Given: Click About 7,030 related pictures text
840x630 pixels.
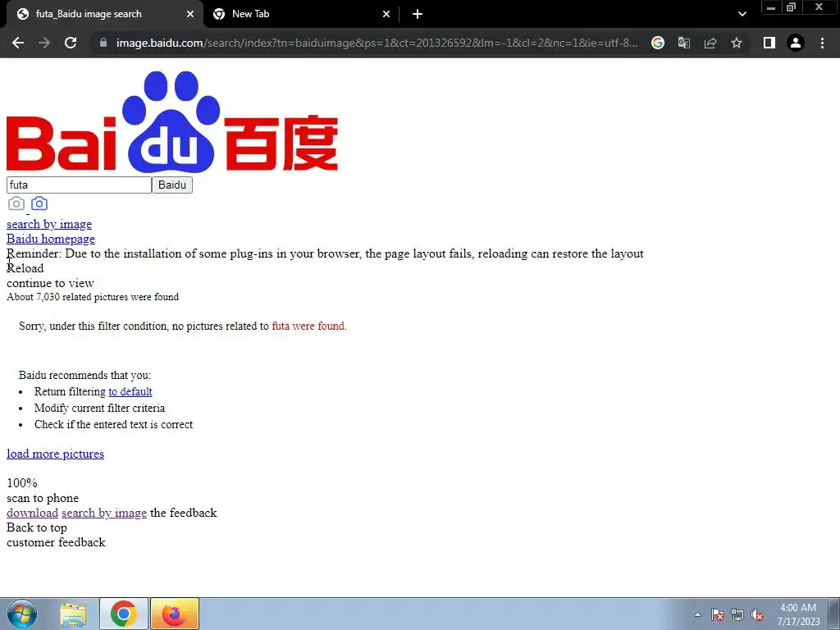Looking at the screenshot, I should coord(93,297).
